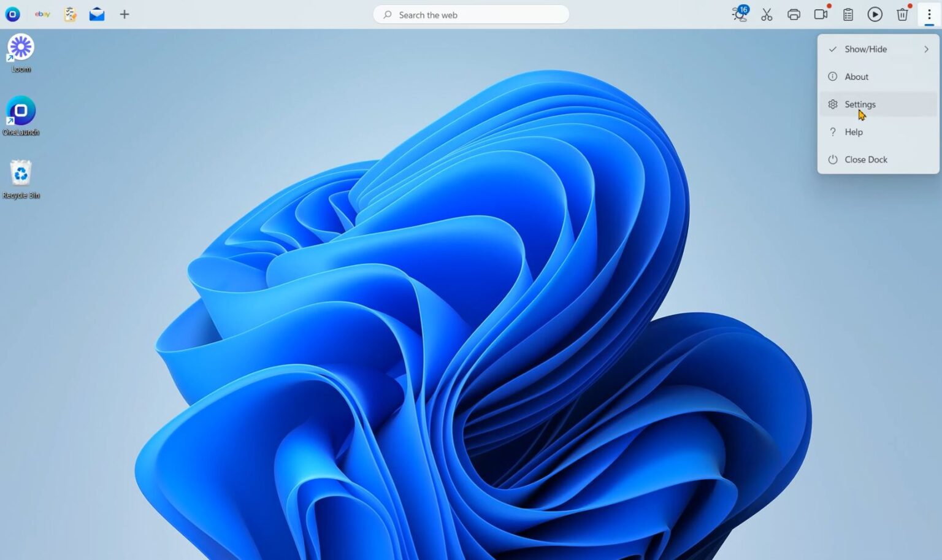The height and width of the screenshot is (560, 942).
Task: Start the screen recorder camera icon
Action: pyautogui.click(x=821, y=14)
